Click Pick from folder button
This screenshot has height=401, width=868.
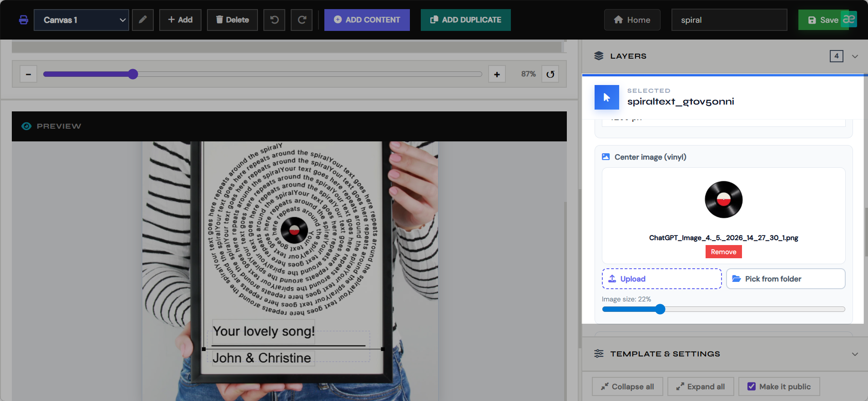[x=786, y=279]
